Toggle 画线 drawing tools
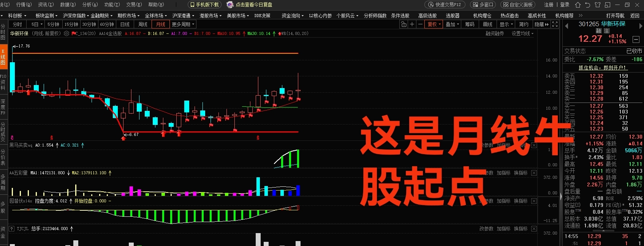Viewport: 644px width, 246px height. pos(487,24)
